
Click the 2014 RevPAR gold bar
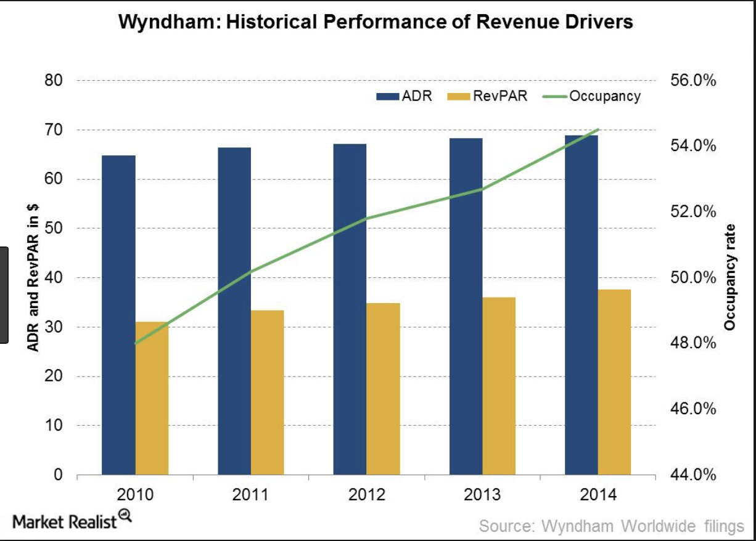pyautogui.click(x=614, y=382)
